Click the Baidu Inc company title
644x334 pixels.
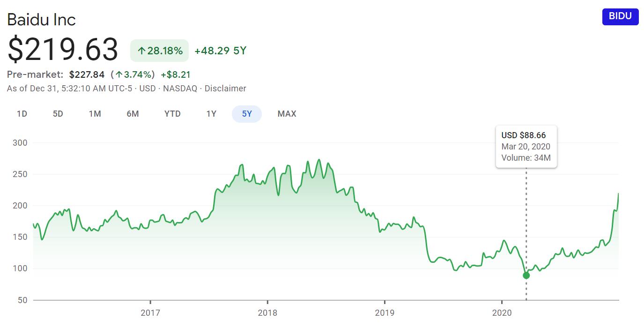[41, 20]
